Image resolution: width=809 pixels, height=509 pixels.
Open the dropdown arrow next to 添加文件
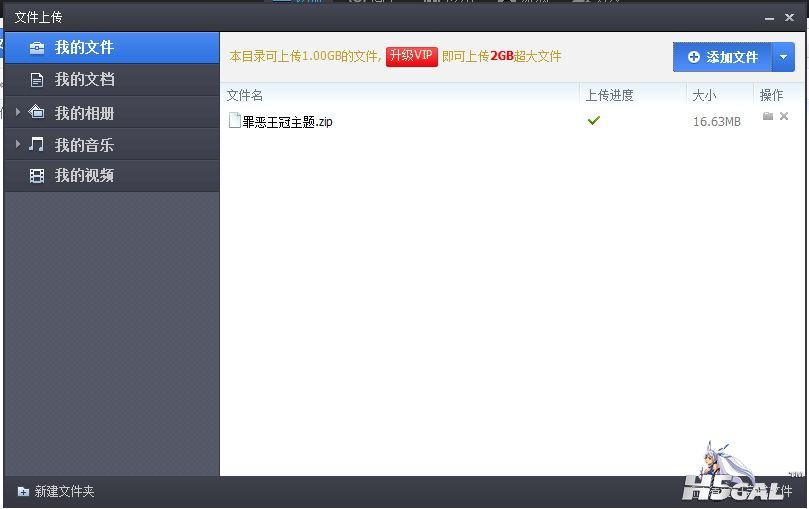click(x=784, y=57)
